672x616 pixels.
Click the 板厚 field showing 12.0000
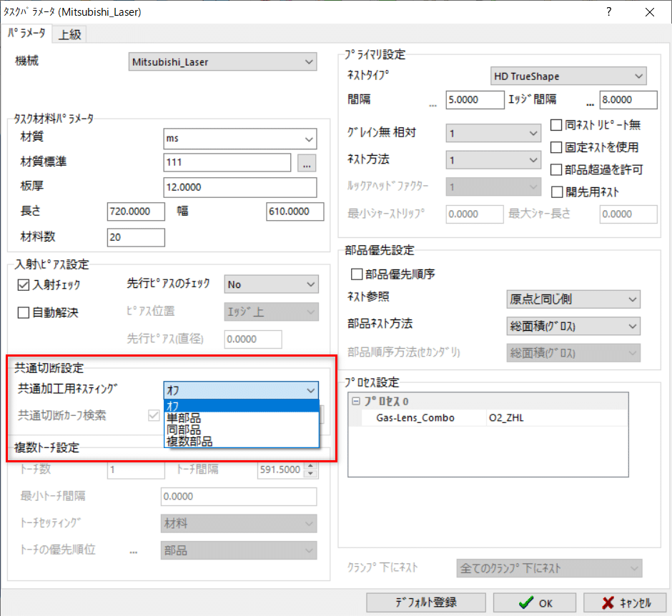[240, 187]
